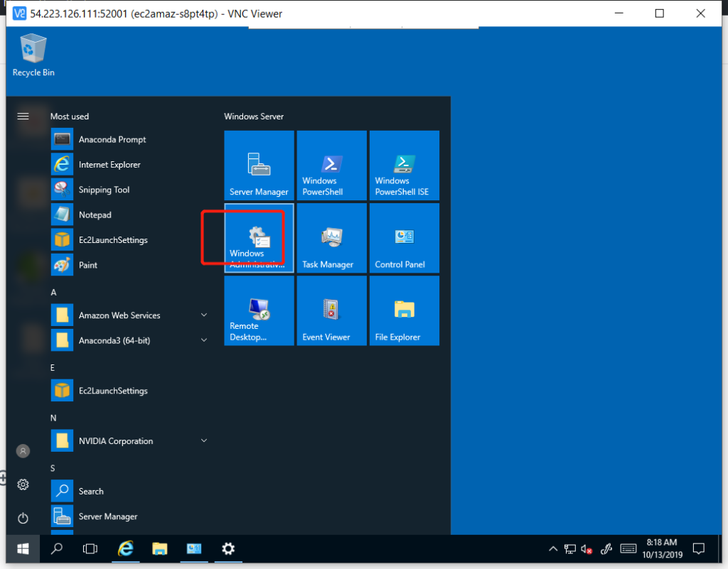Open Anaconda Prompt from Most used
Viewport: 728px width, 569px height.
(112, 140)
